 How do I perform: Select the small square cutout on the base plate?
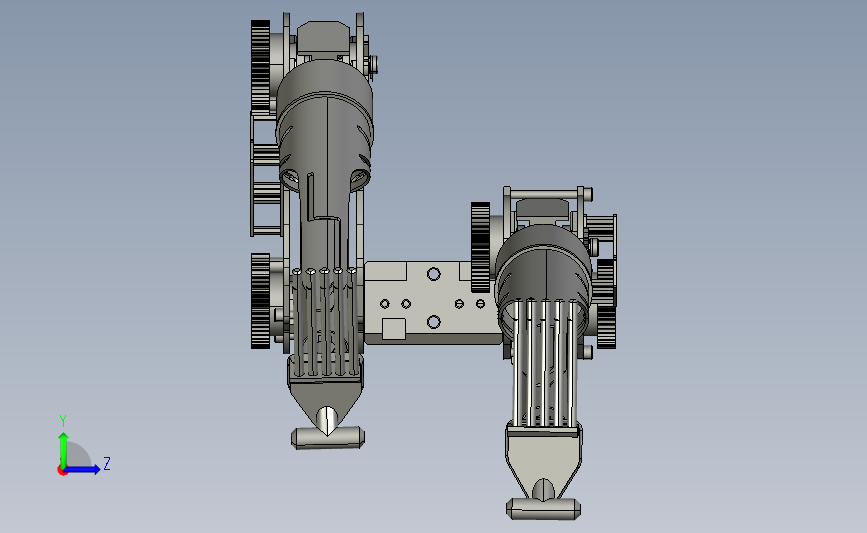[x=393, y=328]
